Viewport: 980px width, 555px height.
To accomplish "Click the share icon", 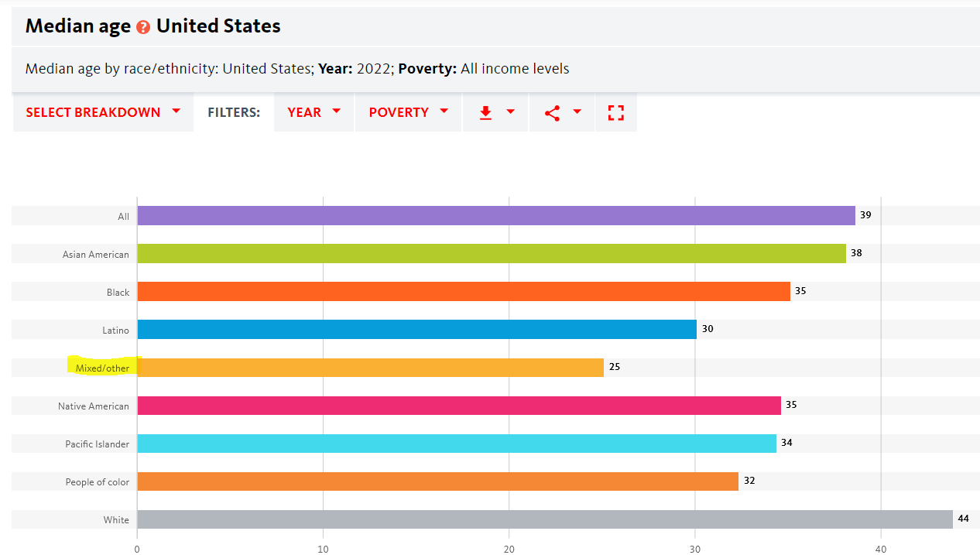I will coord(552,113).
